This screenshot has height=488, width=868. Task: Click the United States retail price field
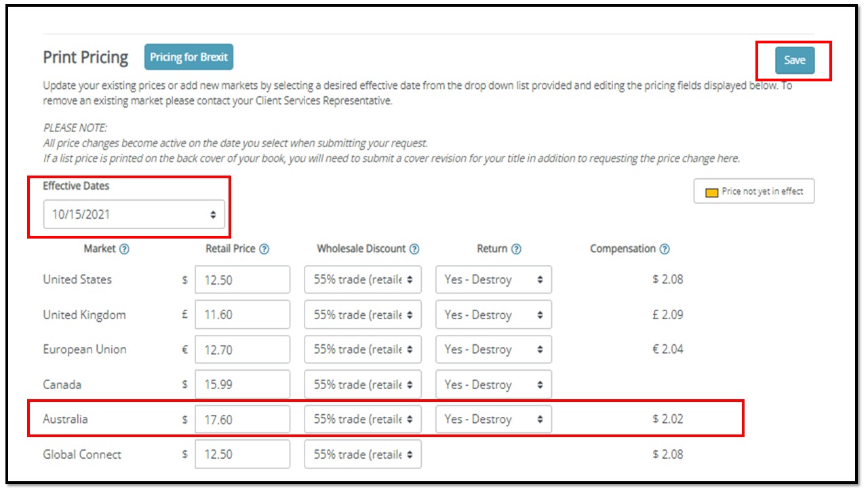(242, 280)
